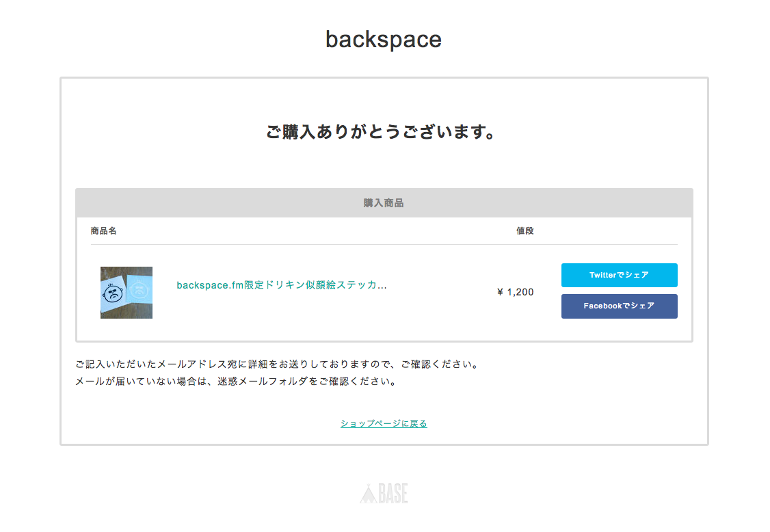Open the sticker product thumbnail image

pyautogui.click(x=127, y=292)
